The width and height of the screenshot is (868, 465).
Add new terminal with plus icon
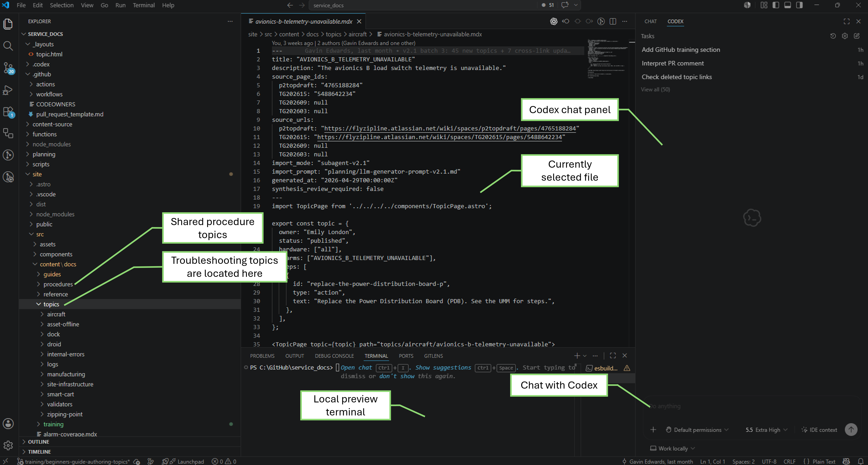(x=577, y=356)
